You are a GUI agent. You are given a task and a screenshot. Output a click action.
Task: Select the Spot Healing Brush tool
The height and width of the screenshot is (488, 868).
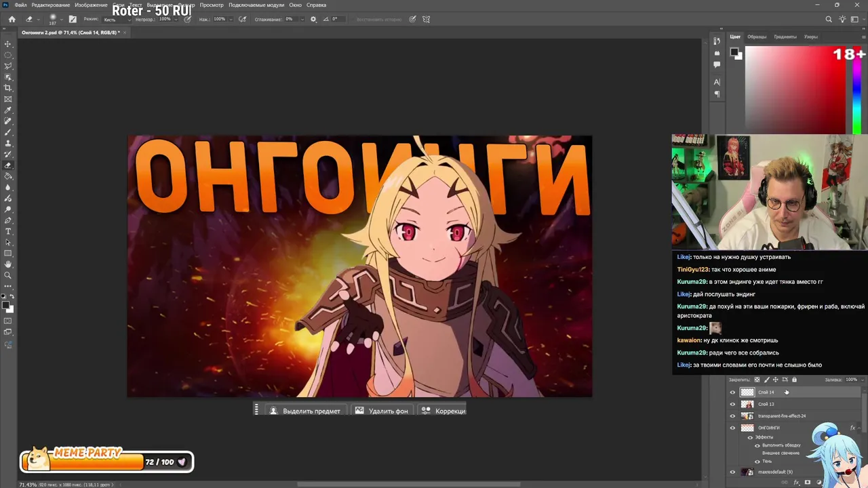point(8,121)
